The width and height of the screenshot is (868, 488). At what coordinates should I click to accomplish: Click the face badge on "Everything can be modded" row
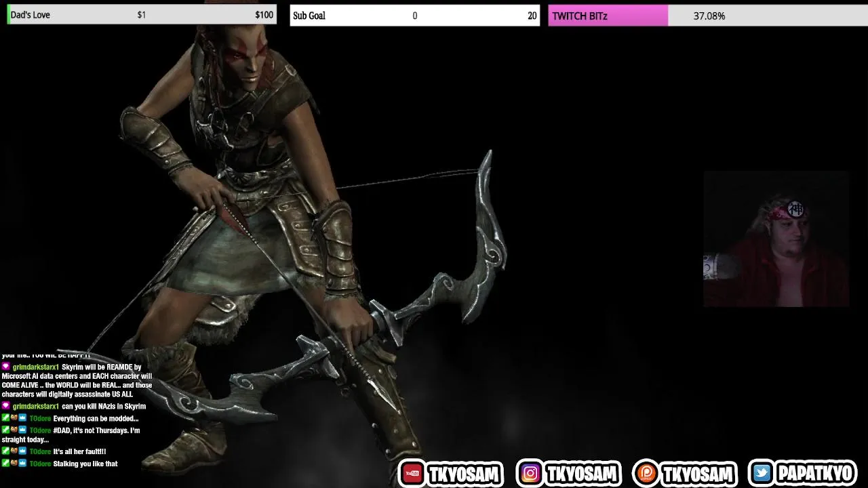pos(14,418)
